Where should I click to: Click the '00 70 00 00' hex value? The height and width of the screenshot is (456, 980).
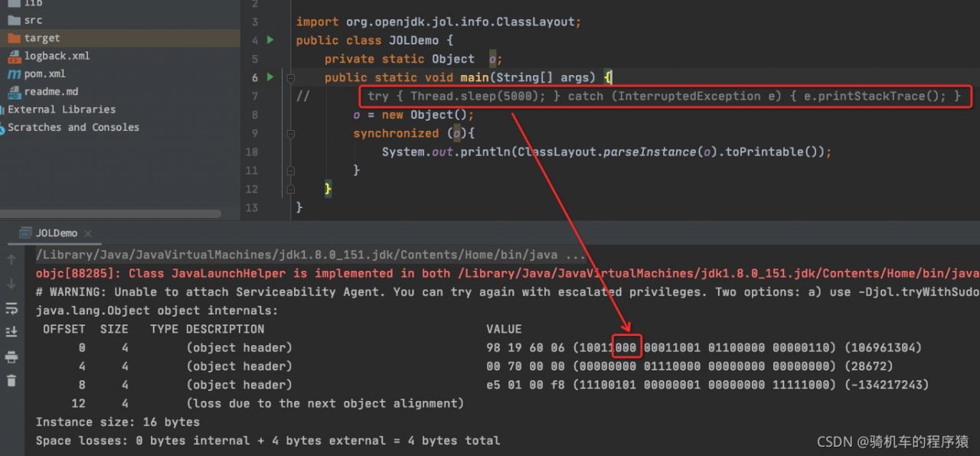click(525, 366)
